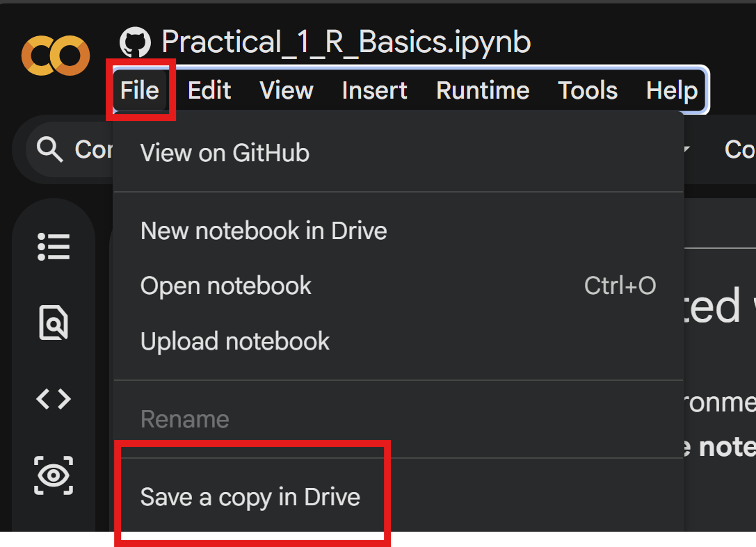Open the code snippets sidebar icon
This screenshot has width=756, height=547.
[54, 399]
